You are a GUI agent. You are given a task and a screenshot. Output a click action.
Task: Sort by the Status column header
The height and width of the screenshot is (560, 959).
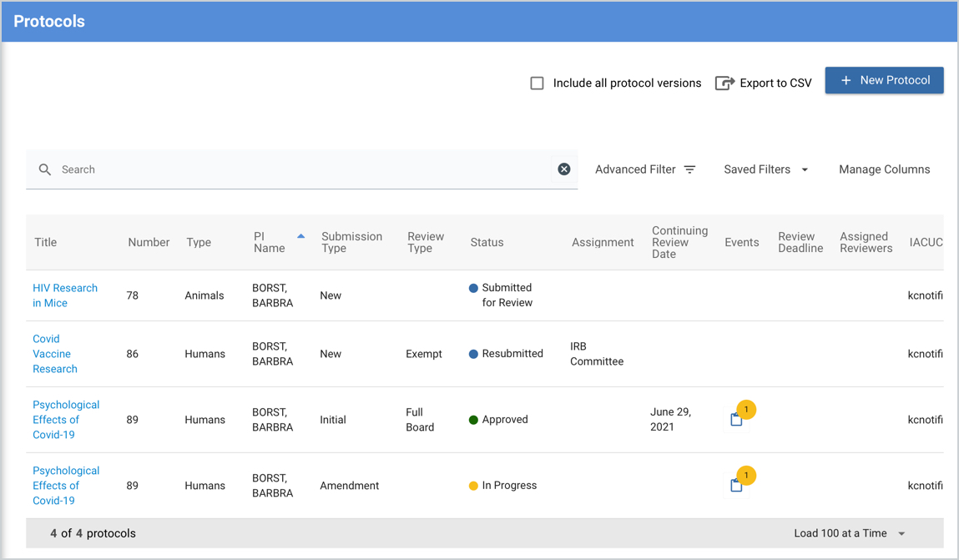487,242
